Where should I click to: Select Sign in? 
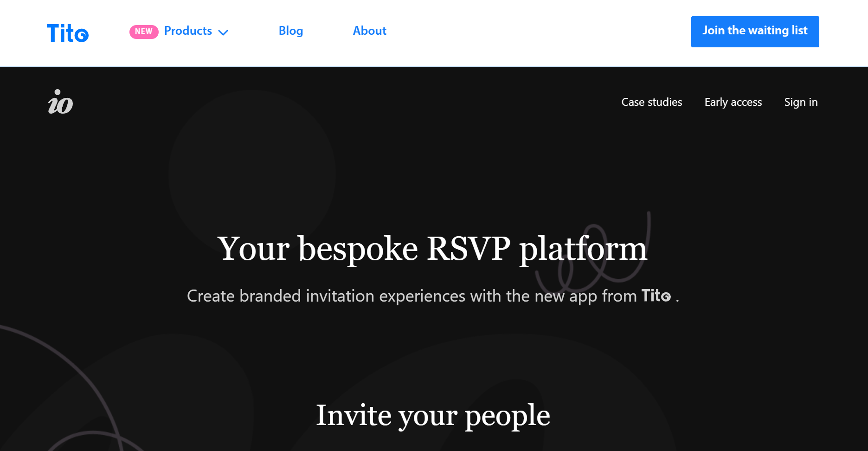[x=801, y=102]
